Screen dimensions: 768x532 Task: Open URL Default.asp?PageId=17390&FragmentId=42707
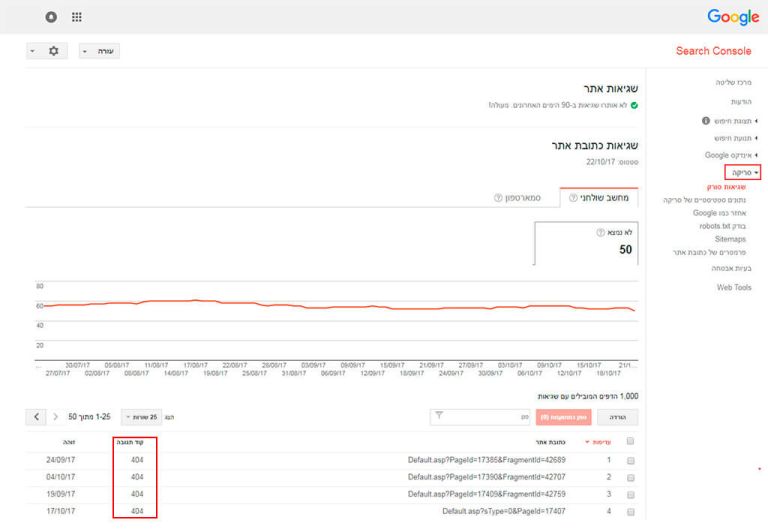[x=486, y=477]
